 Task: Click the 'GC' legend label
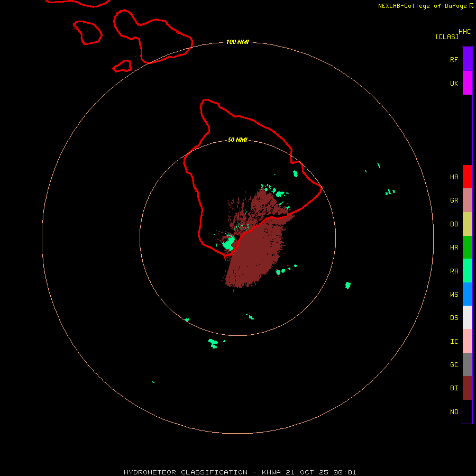coord(454,365)
